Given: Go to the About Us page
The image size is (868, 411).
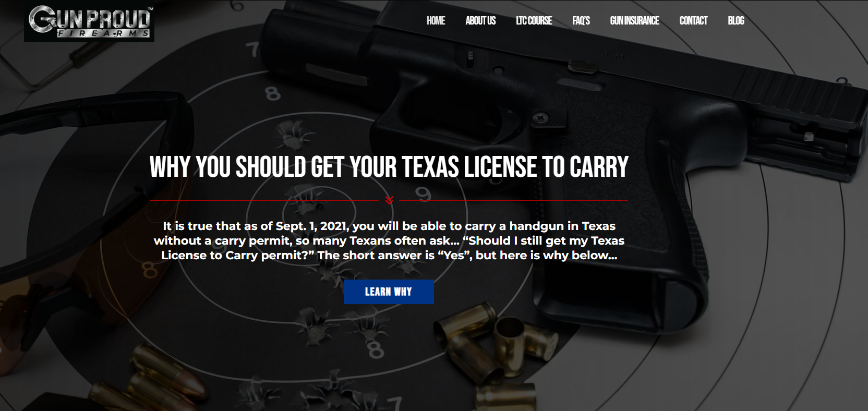Looking at the screenshot, I should click(480, 21).
